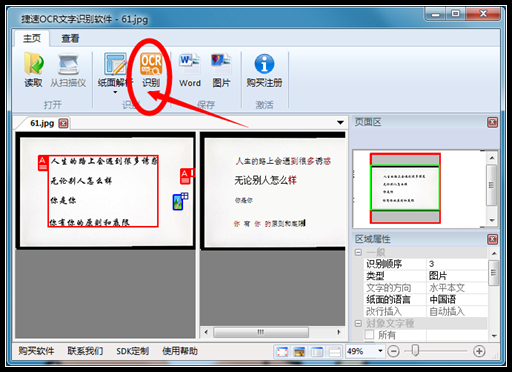Collapse the 对象文字种 property group
512x372 pixels.
click(x=358, y=323)
